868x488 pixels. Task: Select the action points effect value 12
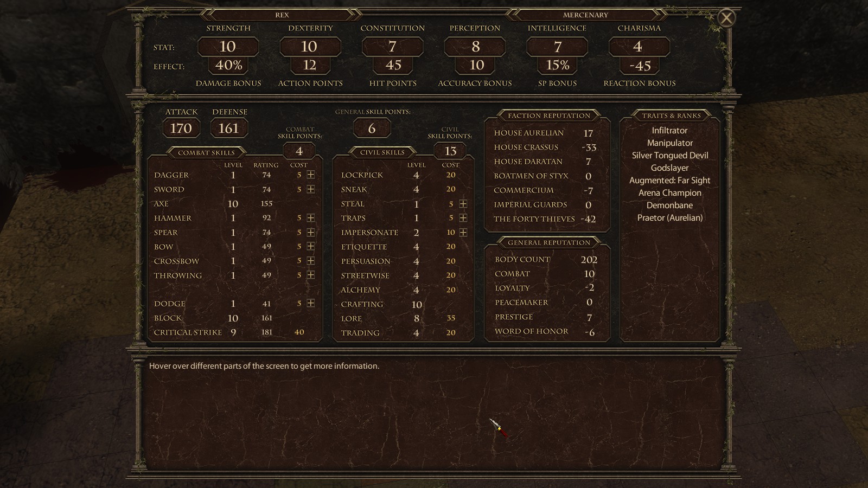[x=310, y=66]
